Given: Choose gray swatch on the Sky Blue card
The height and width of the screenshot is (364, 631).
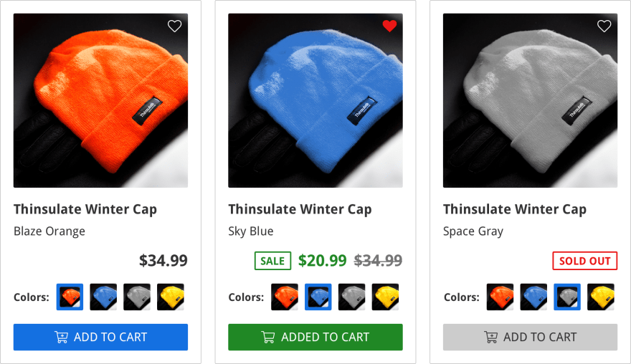Looking at the screenshot, I should 352,297.
